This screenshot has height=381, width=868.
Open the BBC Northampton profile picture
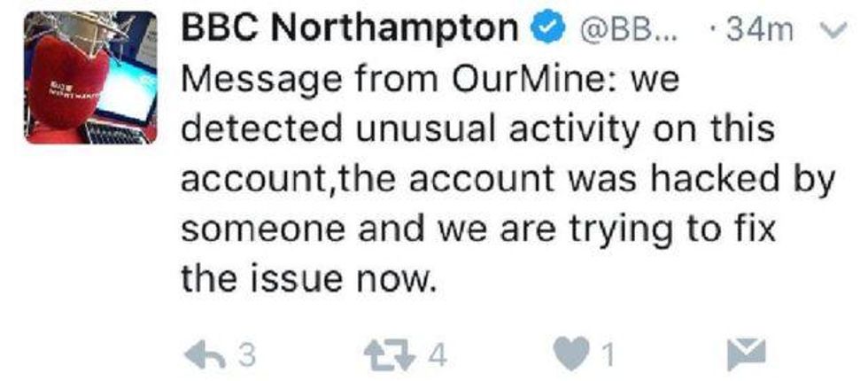(91, 77)
